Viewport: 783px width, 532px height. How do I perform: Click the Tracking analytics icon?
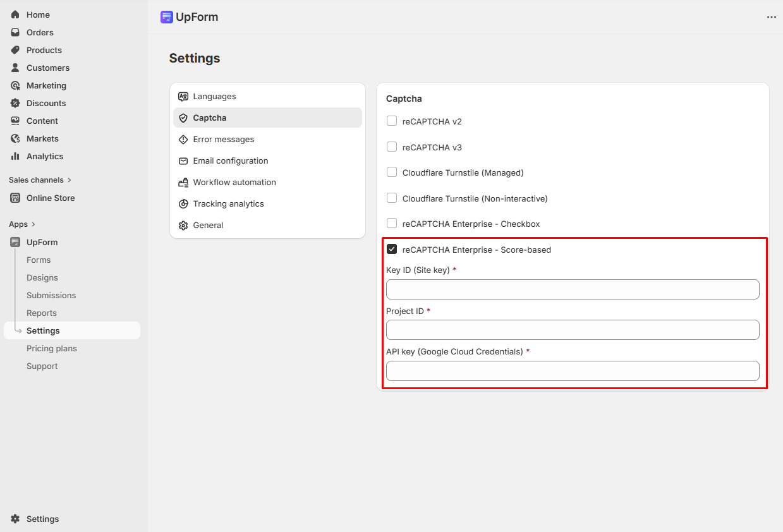pos(183,204)
